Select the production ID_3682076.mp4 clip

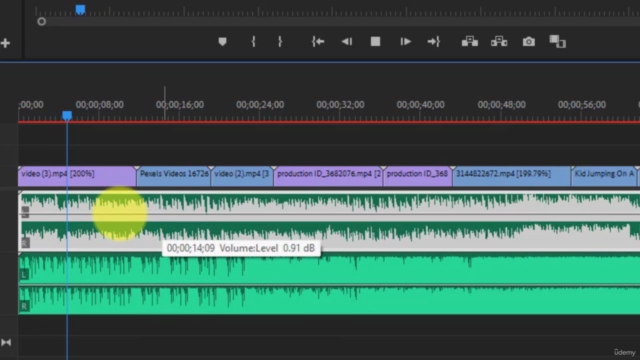pos(328,176)
